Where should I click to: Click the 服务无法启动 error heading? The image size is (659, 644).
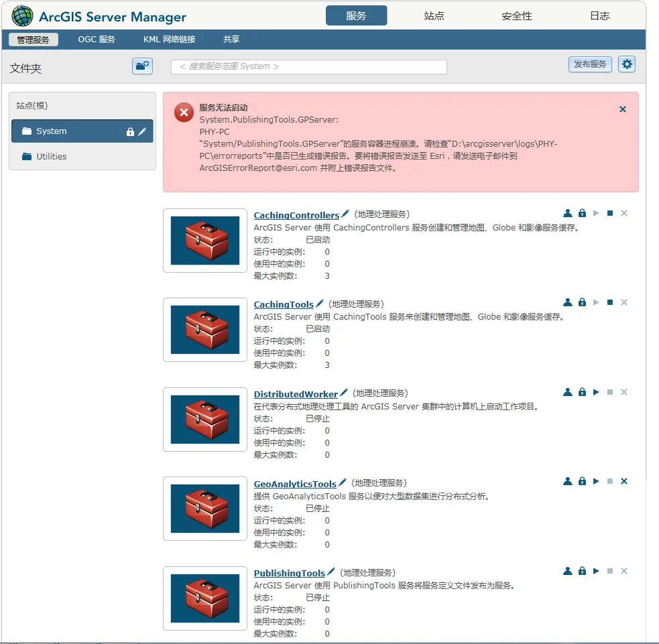[224, 107]
